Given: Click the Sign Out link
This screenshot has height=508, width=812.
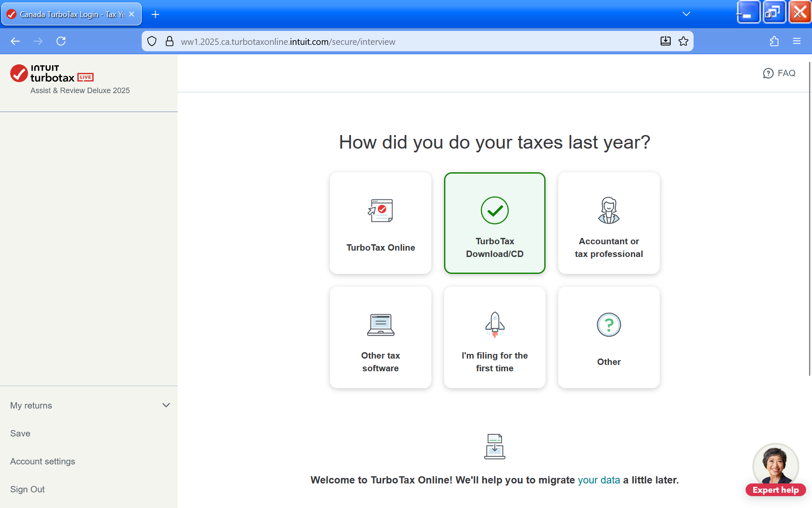Looking at the screenshot, I should tap(27, 489).
